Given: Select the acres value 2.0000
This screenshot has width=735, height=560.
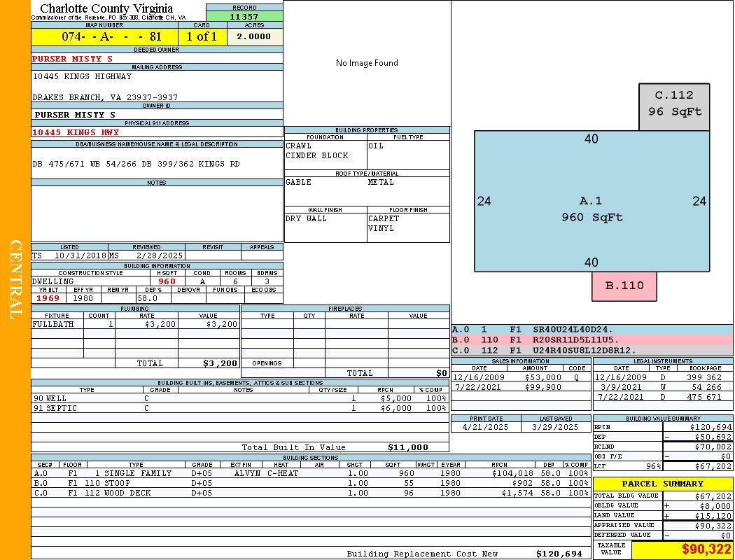Looking at the screenshot, I should pyautogui.click(x=253, y=36).
